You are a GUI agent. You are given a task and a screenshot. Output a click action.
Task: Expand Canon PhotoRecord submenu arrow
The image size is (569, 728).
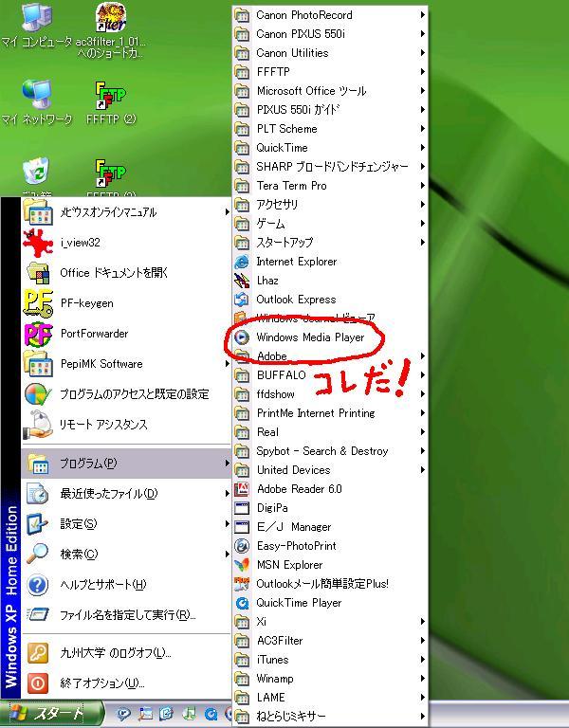[x=422, y=15]
